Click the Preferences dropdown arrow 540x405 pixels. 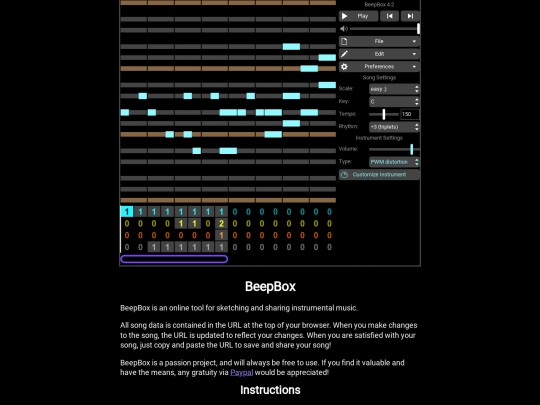[x=414, y=66]
